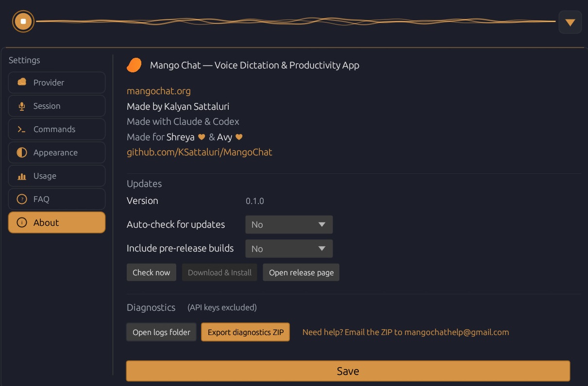Click the terminal icon beside Commands
This screenshot has width=588, height=386.
pos(21,129)
